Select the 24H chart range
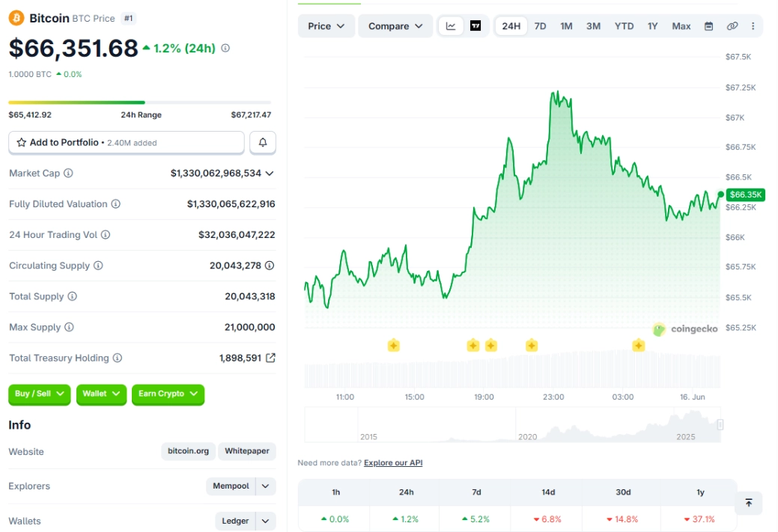 coord(511,26)
